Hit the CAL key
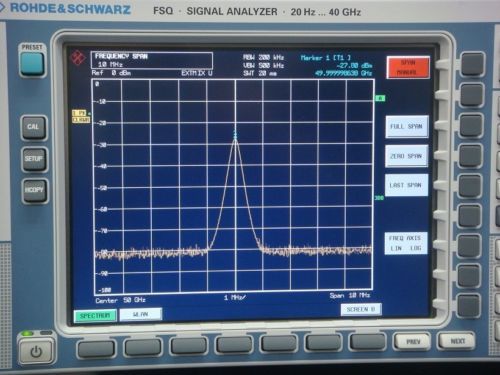Viewport: 500px width, 375px height. [x=33, y=127]
